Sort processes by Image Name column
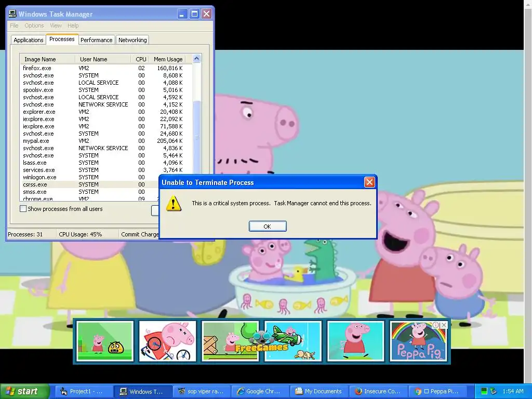This screenshot has width=532, height=399. [x=47, y=59]
